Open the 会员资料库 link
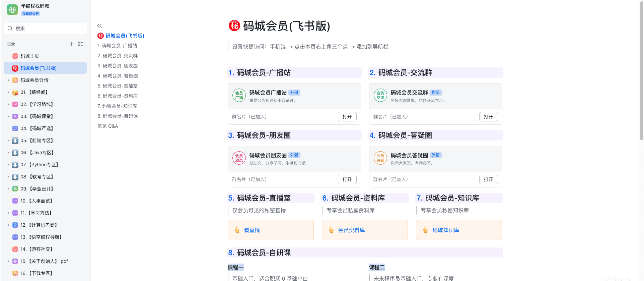 coord(352,230)
